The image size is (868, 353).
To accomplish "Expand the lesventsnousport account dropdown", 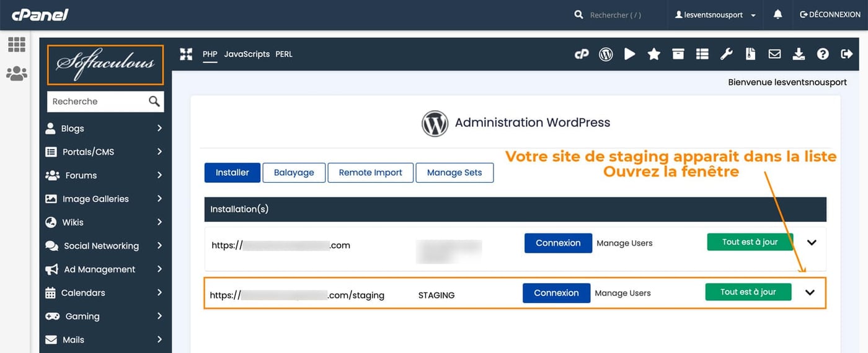I will 715,15.
